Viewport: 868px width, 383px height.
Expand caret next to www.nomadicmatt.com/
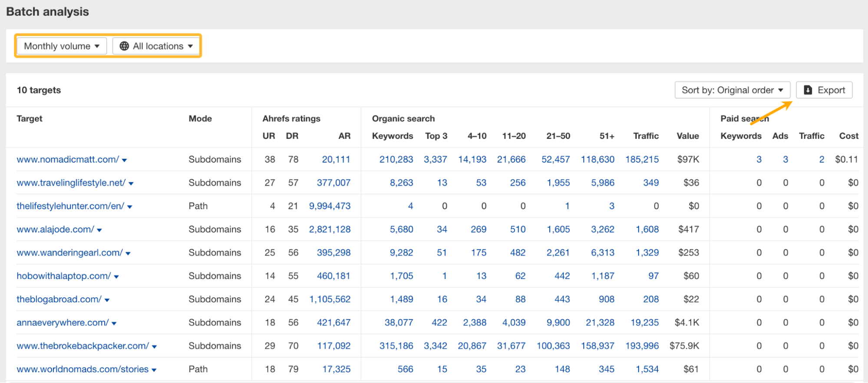pos(125,160)
